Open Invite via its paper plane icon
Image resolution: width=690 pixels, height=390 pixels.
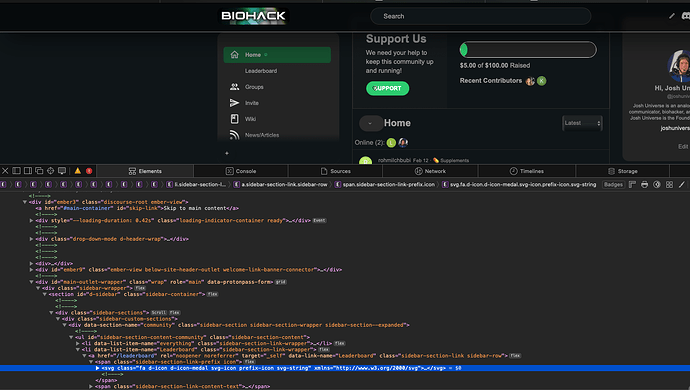235,103
